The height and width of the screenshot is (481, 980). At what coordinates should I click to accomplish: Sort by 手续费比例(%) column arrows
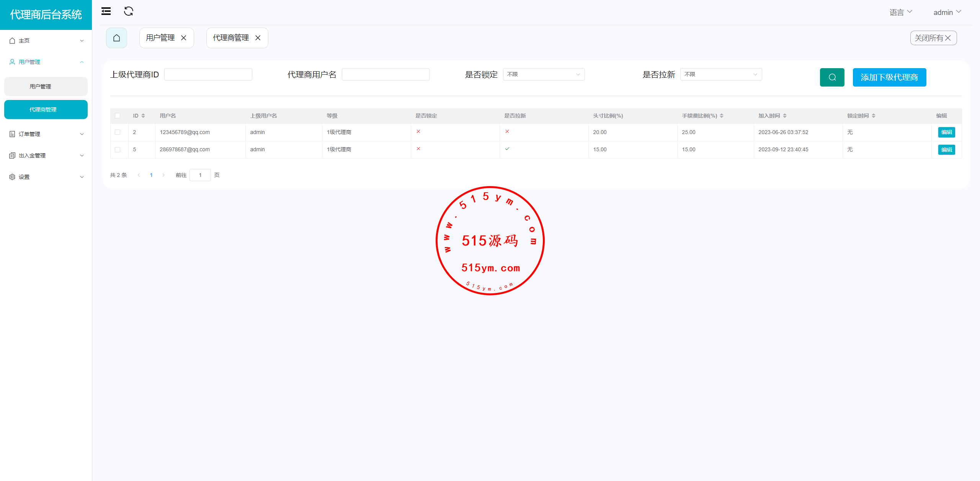click(722, 116)
